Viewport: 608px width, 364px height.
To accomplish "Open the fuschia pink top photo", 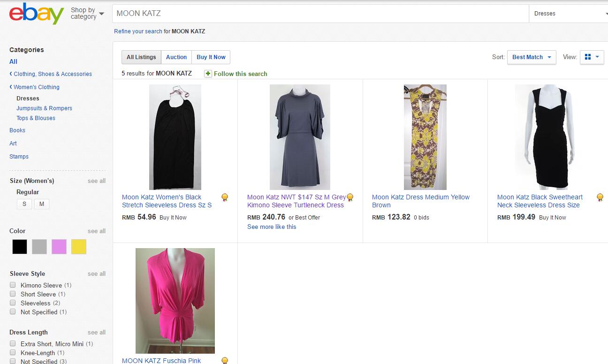I will click(175, 301).
